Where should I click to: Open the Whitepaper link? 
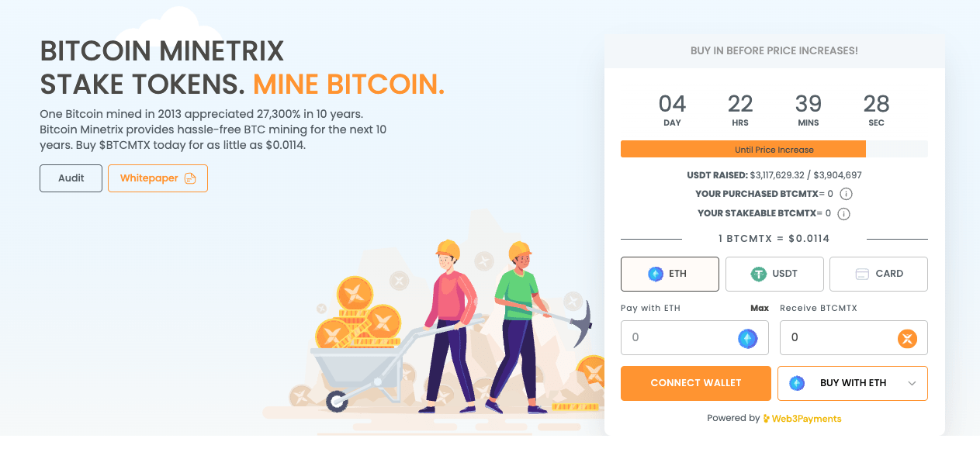pyautogui.click(x=158, y=178)
